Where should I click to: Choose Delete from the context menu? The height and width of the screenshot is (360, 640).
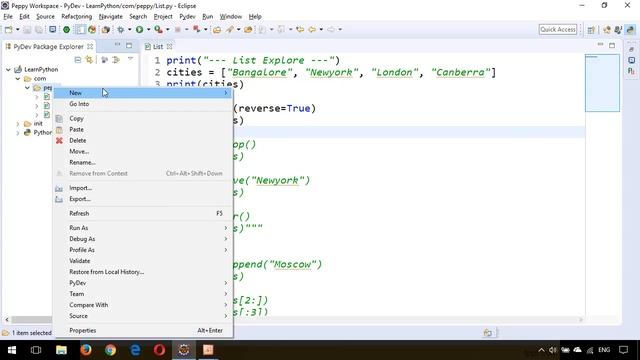point(143,140)
